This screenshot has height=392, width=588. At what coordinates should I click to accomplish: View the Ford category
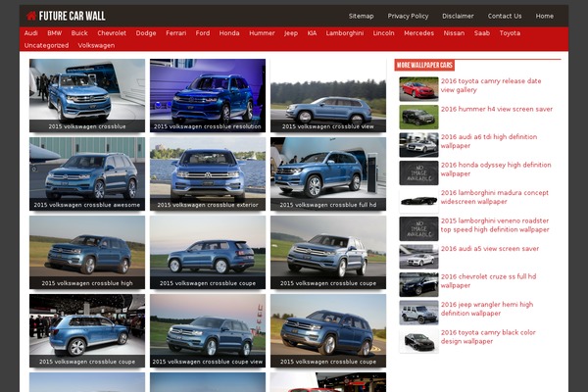point(203,33)
